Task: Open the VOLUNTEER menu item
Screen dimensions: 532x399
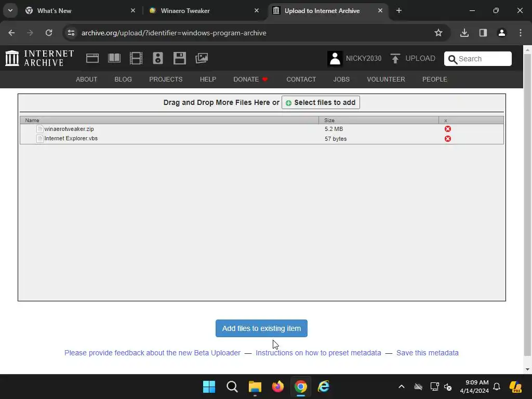Action: 386,79
